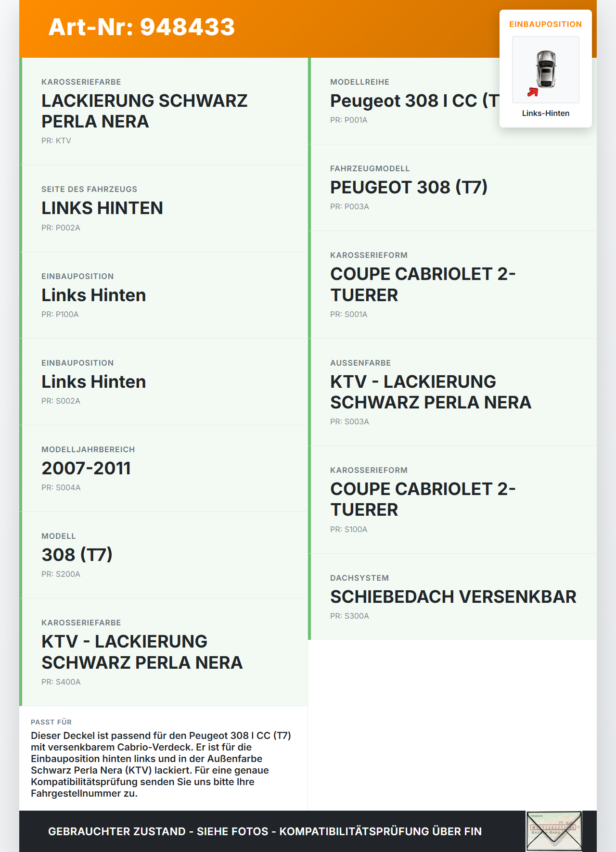Select the 308 (T7) model value
This screenshot has width=616, height=852.
77,555
